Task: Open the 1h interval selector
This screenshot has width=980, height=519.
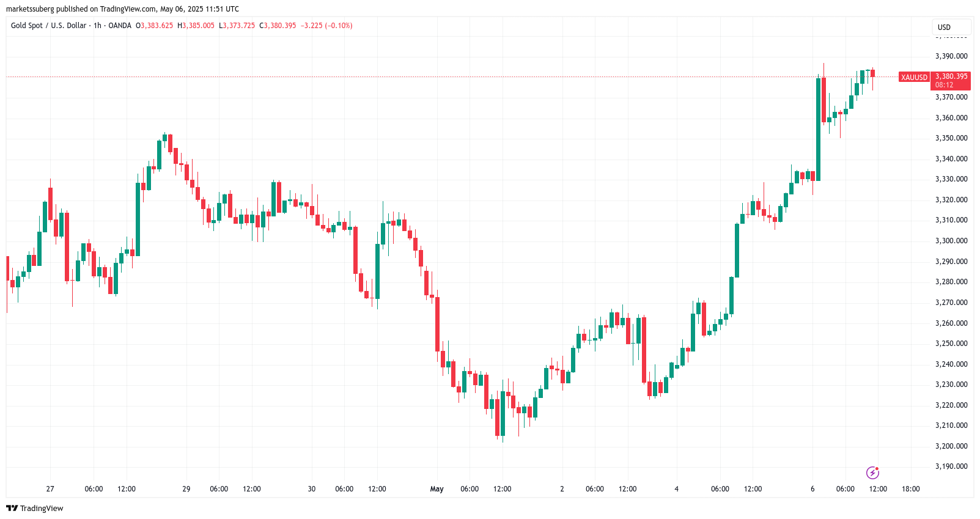Action: tap(97, 26)
